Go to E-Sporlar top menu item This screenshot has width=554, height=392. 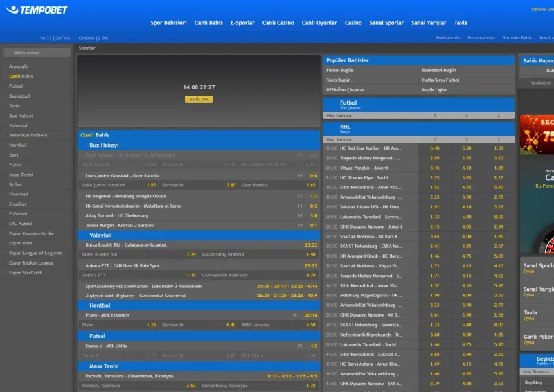click(x=242, y=23)
